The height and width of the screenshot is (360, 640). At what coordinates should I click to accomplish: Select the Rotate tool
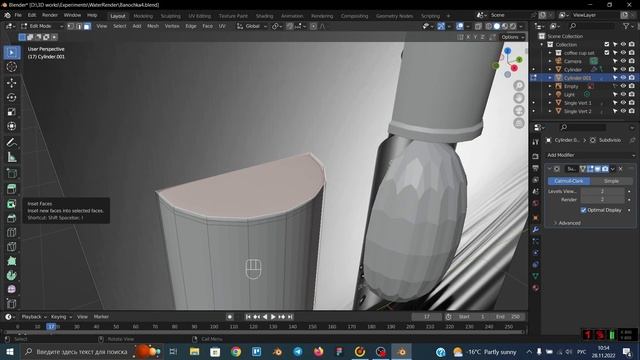11,97
